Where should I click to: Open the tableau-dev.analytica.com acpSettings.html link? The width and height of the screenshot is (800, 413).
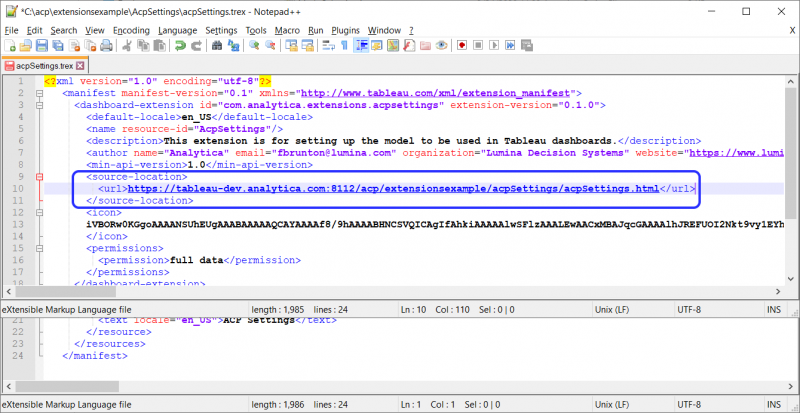point(393,188)
